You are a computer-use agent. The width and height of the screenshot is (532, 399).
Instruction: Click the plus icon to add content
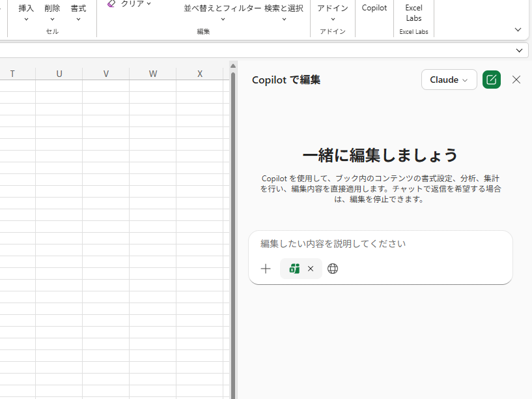point(266,269)
